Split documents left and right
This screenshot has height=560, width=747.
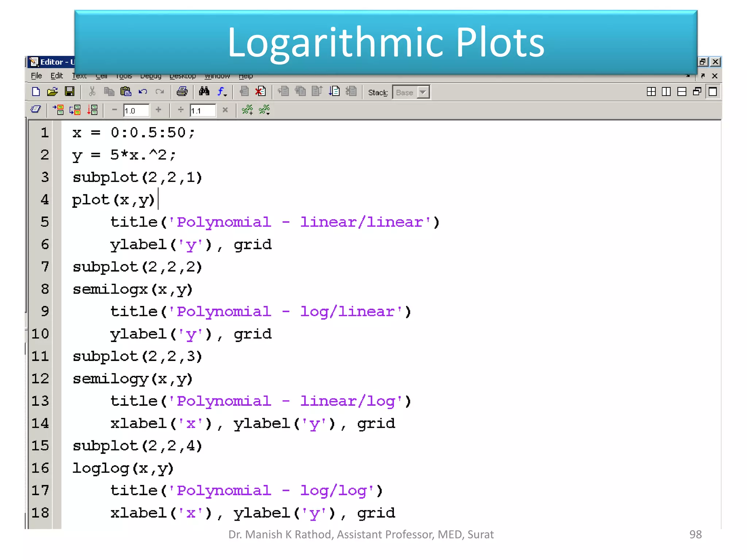click(x=666, y=92)
